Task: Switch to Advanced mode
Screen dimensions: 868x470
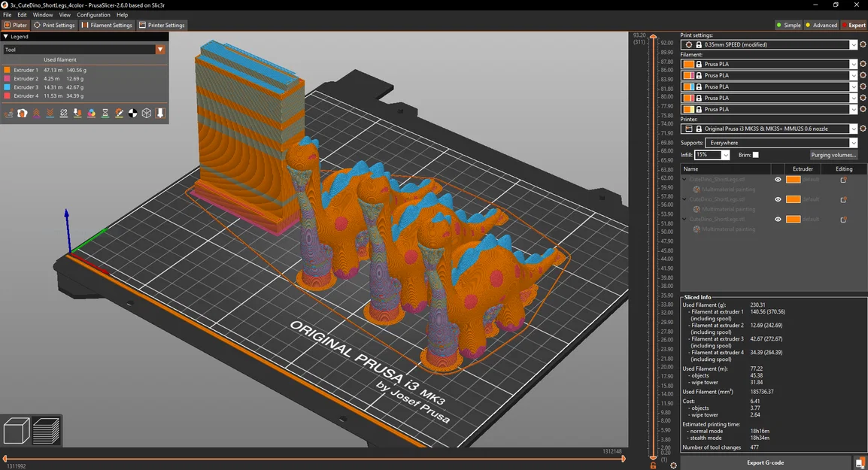Action: pos(821,25)
